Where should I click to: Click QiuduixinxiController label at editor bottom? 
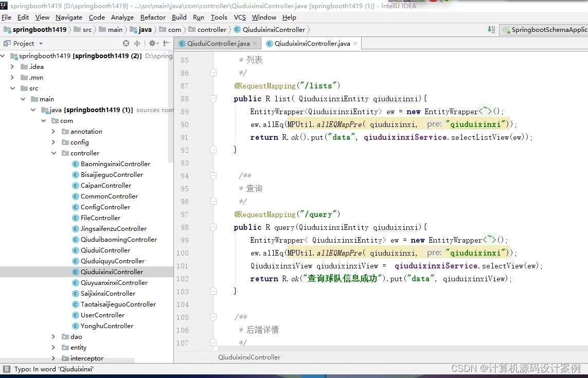[249, 357]
